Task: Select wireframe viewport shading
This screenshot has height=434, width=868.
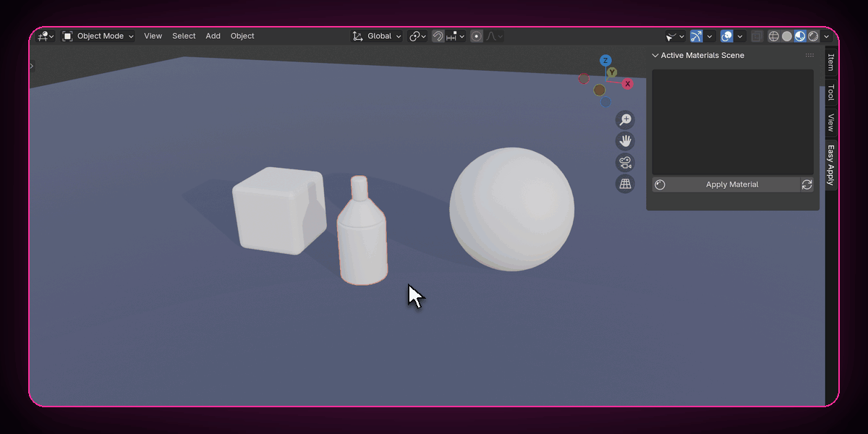Action: pos(774,36)
